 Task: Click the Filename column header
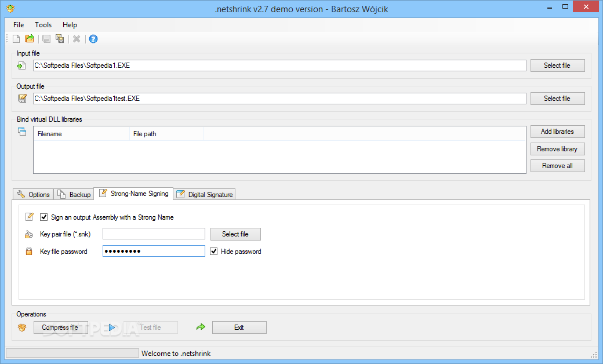click(82, 134)
